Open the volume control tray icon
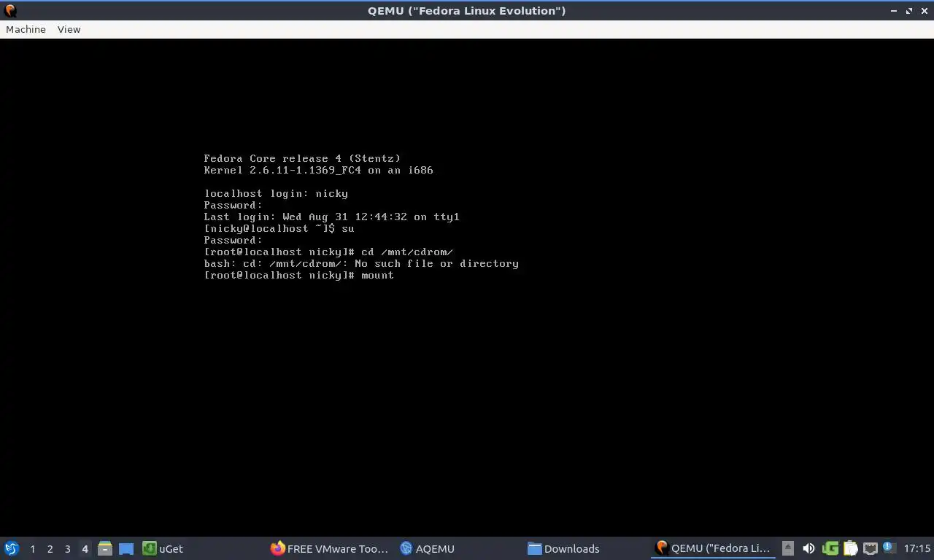This screenshot has height=560, width=934. (808, 548)
